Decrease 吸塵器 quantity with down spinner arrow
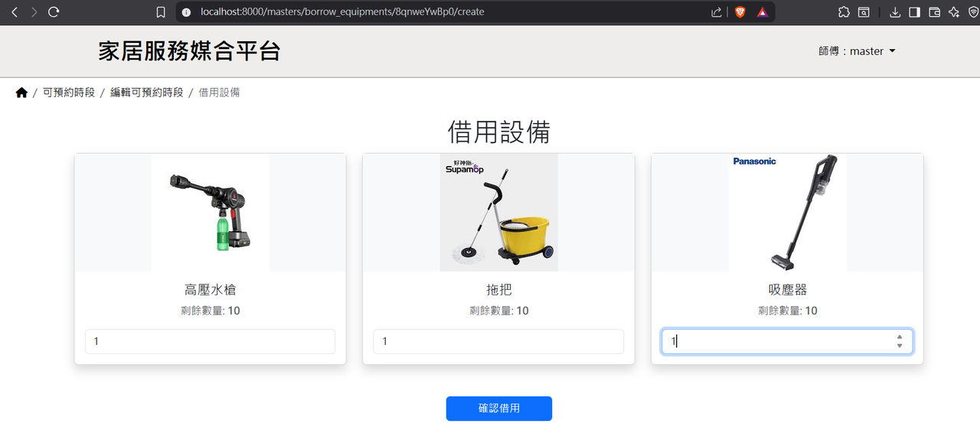The height and width of the screenshot is (446, 980). (x=899, y=346)
